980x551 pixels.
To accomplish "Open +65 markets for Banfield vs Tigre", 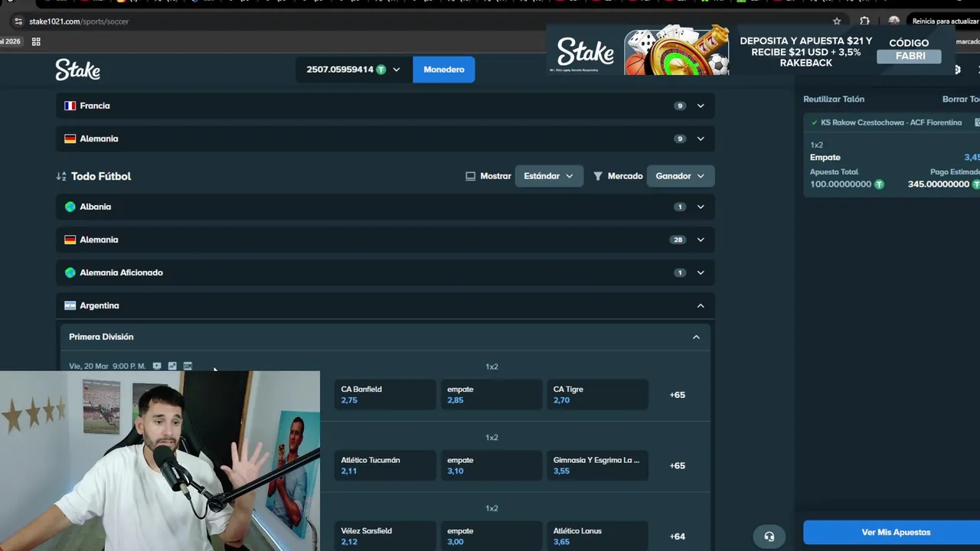I will point(678,395).
